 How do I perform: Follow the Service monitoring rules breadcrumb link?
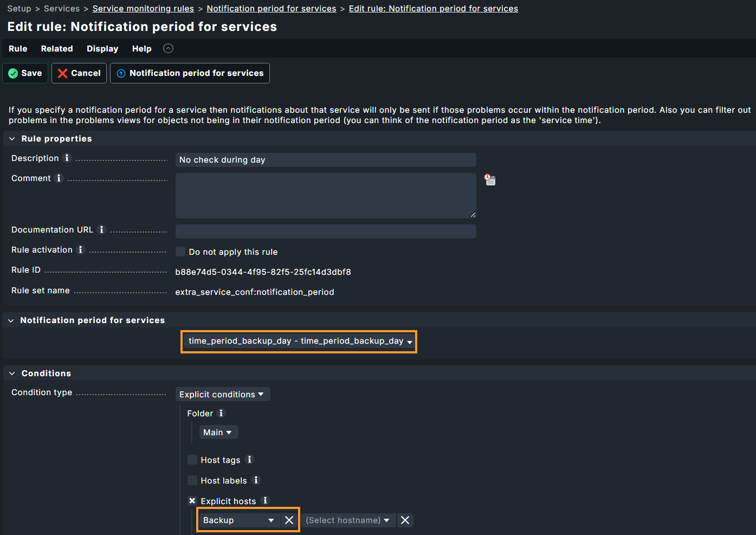(x=143, y=9)
